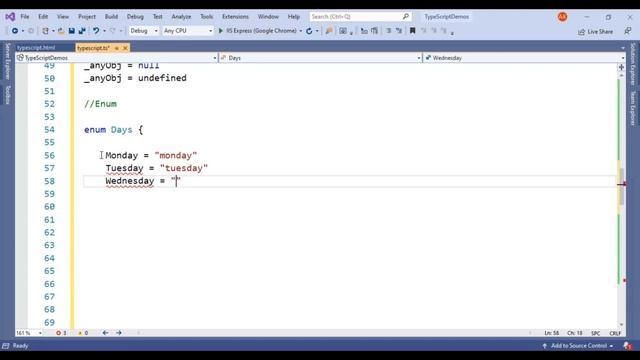Open the Server Explorer side tab
The image size is (640, 360).
click(x=7, y=61)
